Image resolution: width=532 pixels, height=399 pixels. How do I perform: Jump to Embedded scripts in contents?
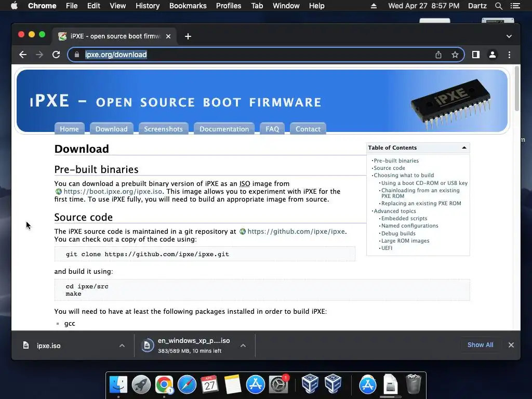[x=404, y=218]
